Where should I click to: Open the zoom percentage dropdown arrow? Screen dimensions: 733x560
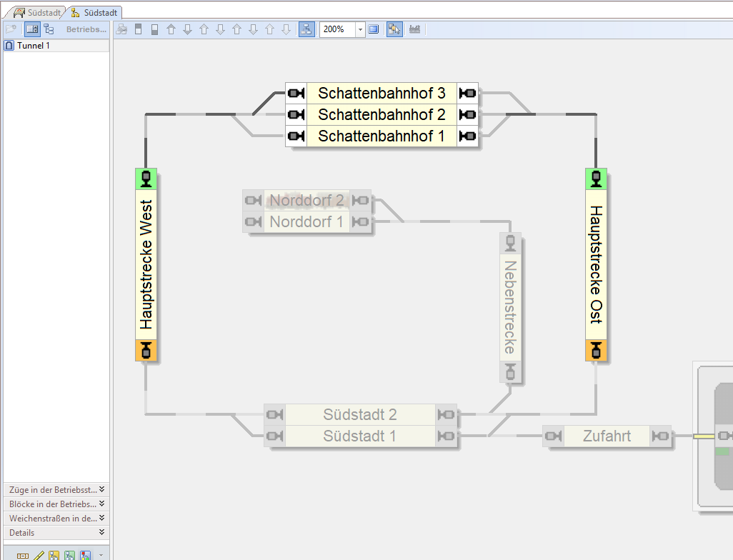[360, 29]
